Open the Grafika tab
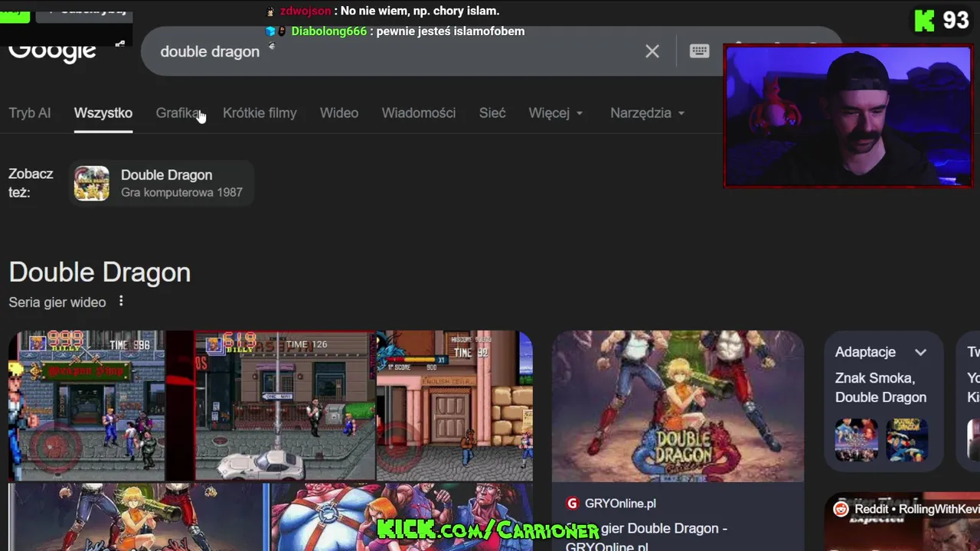This screenshot has width=980, height=551. click(x=178, y=112)
